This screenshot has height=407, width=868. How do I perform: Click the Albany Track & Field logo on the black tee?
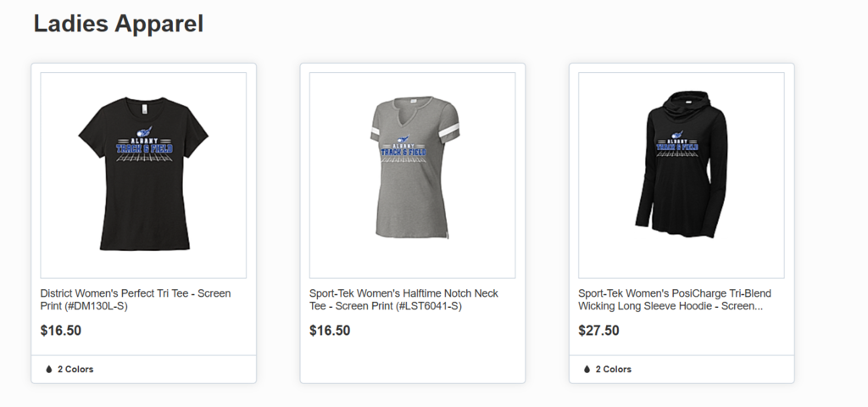click(143, 146)
